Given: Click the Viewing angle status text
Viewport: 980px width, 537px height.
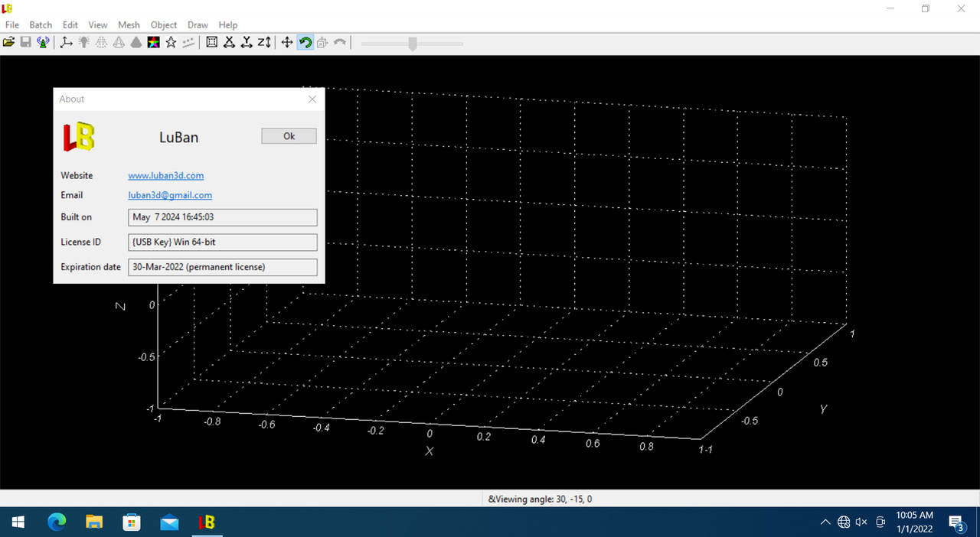Looking at the screenshot, I should 540,499.
